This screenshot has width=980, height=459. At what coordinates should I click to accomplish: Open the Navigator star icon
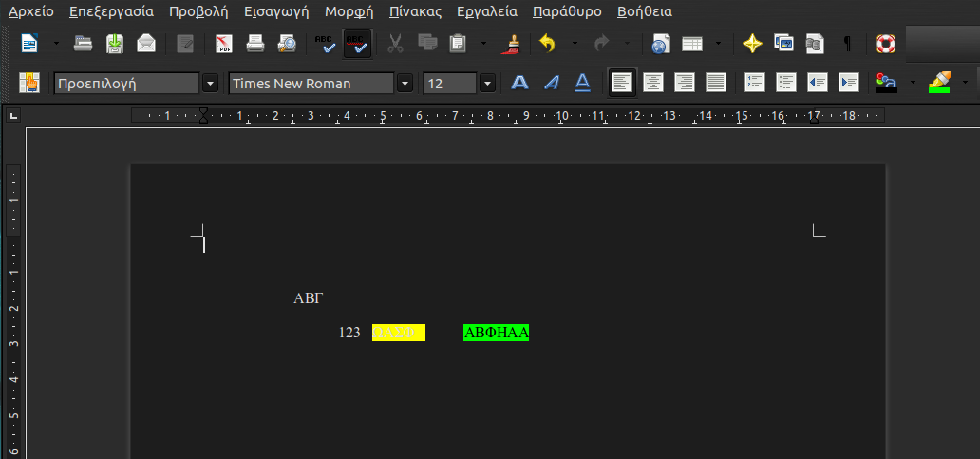tap(752, 44)
